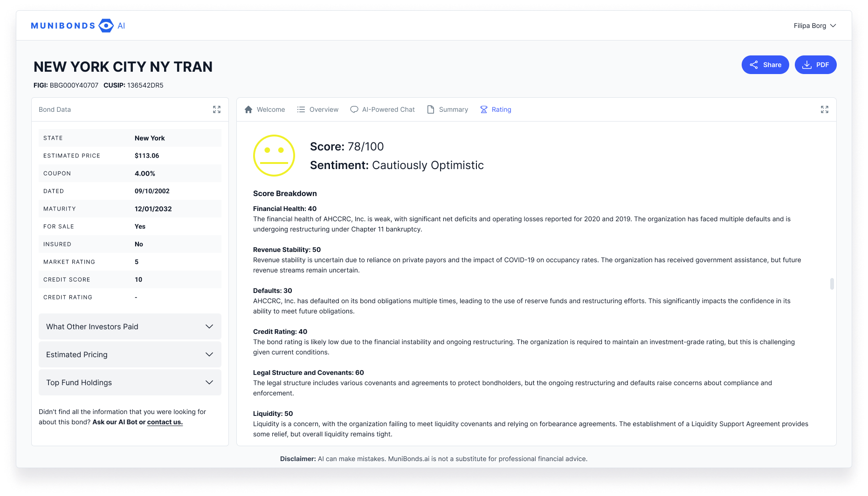Screen dimensions: 868x496
Task: Select the Rating tab
Action: click(x=496, y=109)
